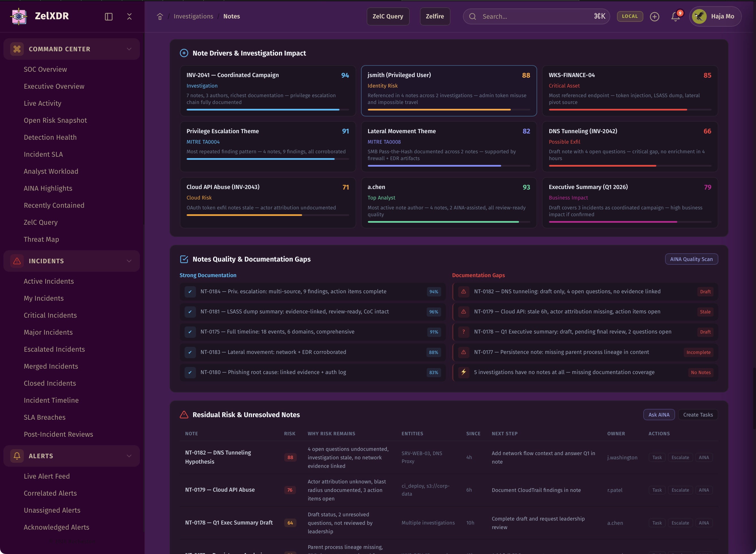This screenshot has height=554, width=756.
Task: Click the circled plus icon in header
Action: pos(654,16)
